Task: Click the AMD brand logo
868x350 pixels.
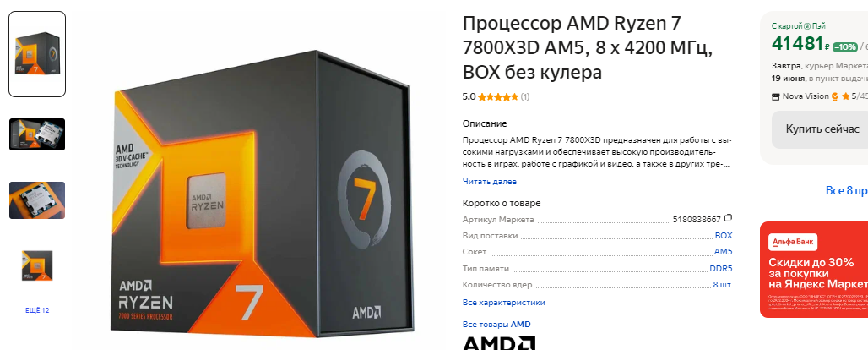Action: coord(499,342)
